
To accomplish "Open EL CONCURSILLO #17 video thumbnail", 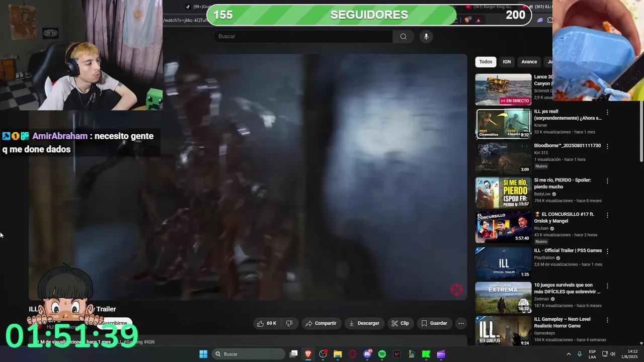I will [x=503, y=227].
